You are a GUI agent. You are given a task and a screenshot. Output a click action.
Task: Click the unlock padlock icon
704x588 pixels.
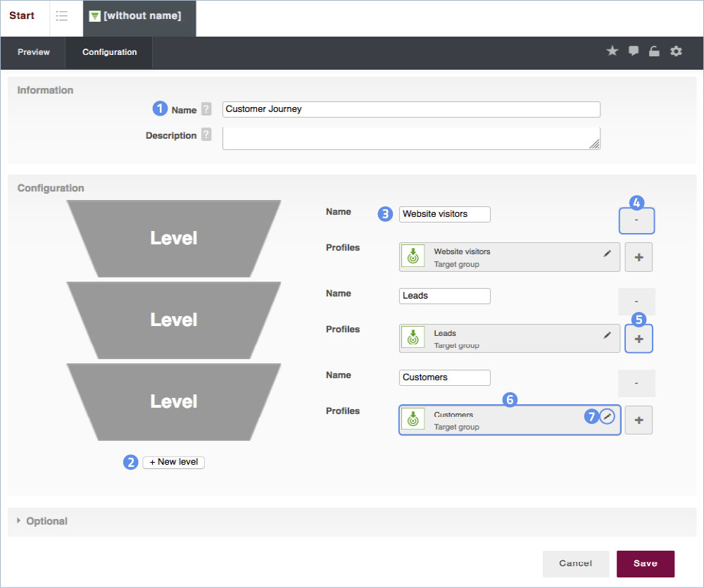click(x=654, y=51)
